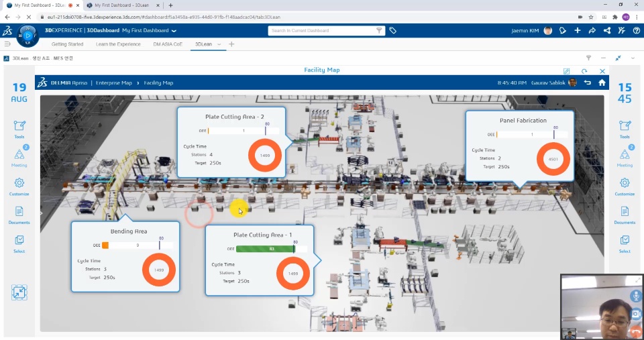The image size is (644, 340).
Task: Click the hamburger menu beside the dashboard tabs
Action: (7, 44)
